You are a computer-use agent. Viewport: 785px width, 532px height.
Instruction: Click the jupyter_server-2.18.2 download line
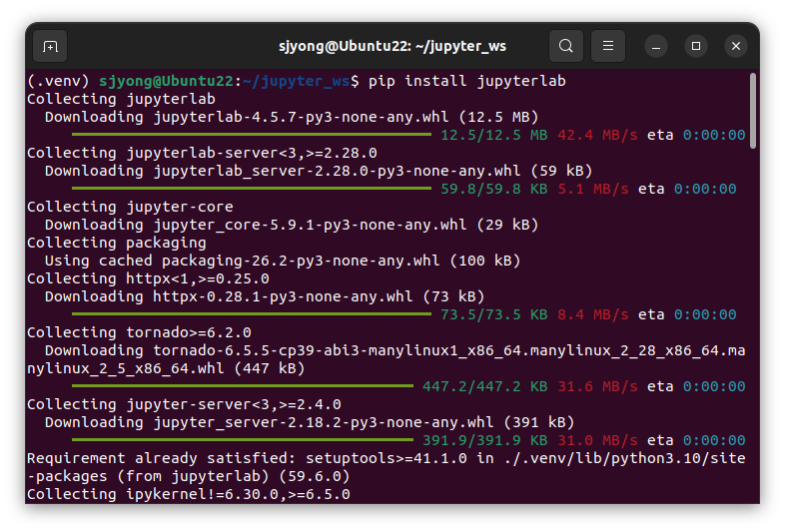[310, 422]
